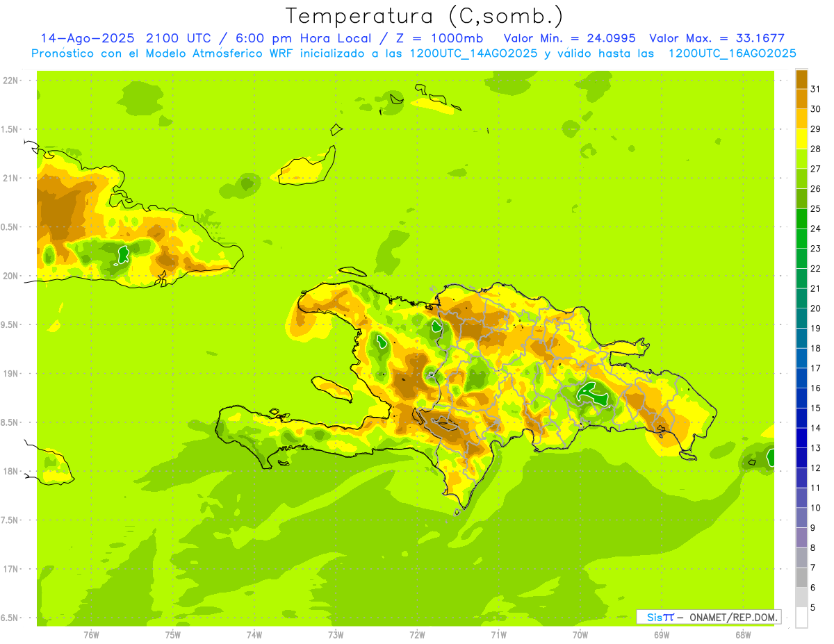Click the "ONAMET/REP.DOM." credit label
Viewport: 834px width, 644px height.
click(733, 617)
